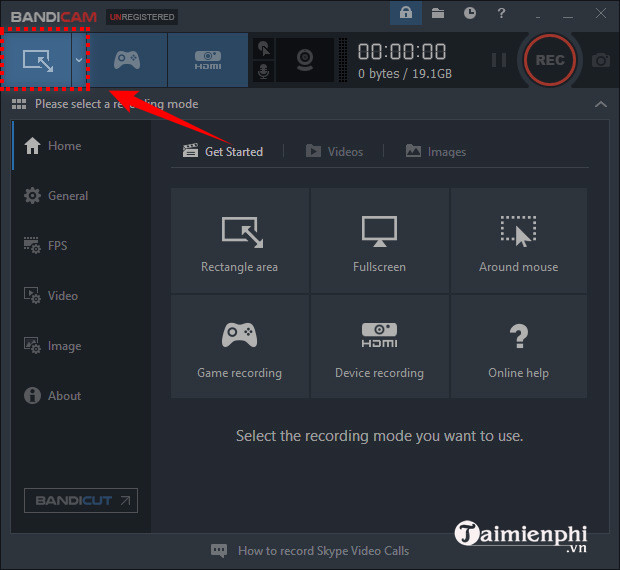The width and height of the screenshot is (620, 570).
Task: Switch to game recording mode gamepad icon
Action: click(127, 60)
